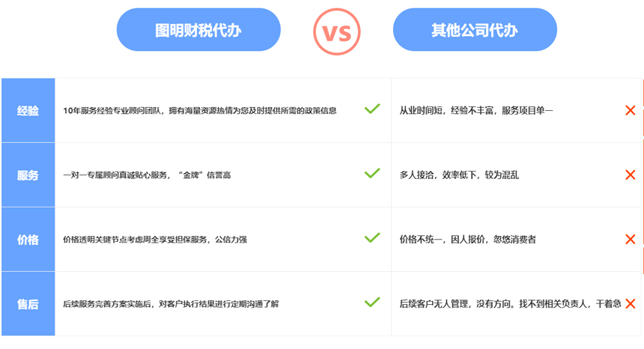
Task: Click text 从业时间短，经验不丰富
Action: coord(446,110)
